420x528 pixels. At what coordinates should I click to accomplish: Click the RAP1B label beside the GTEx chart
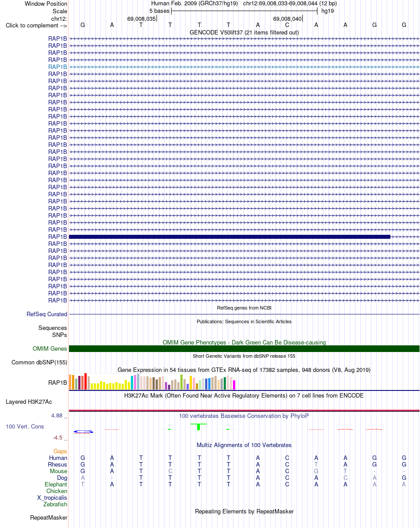(57, 383)
